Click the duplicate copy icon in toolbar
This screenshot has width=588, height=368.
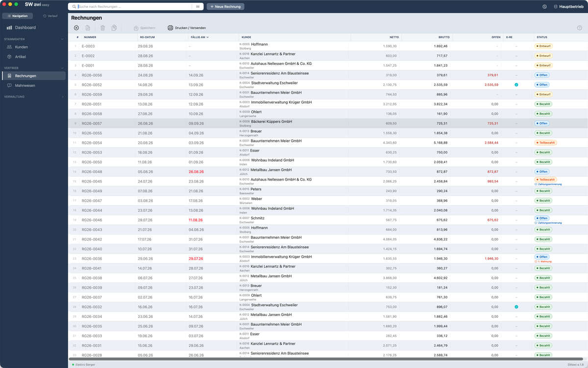[114, 28]
